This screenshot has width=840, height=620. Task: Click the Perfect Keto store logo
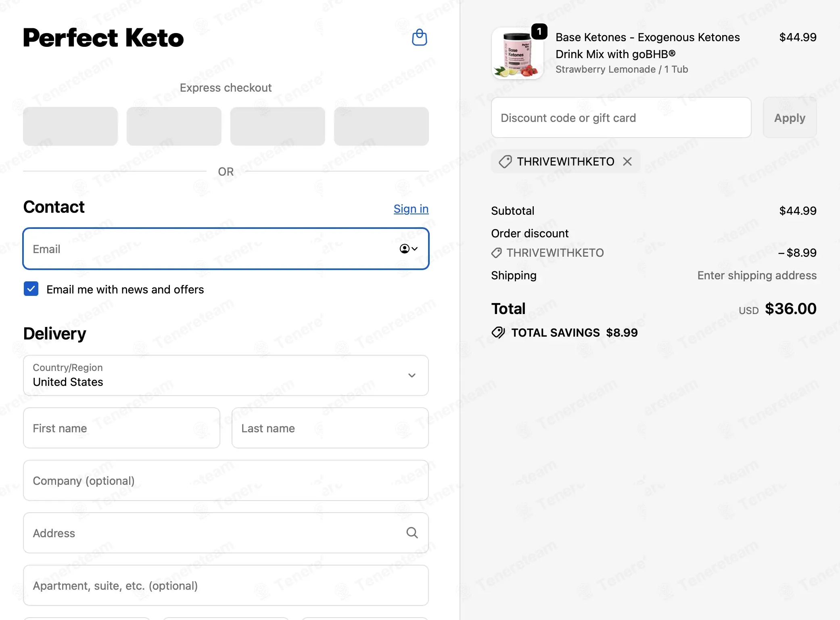coord(103,38)
